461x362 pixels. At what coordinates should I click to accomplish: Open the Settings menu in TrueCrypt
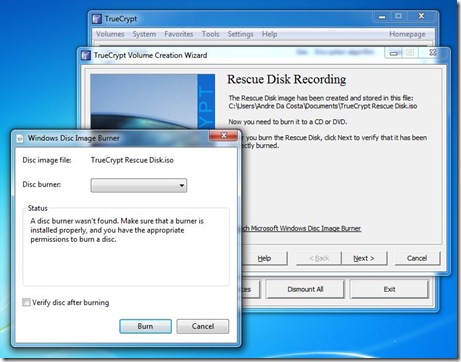tap(240, 34)
